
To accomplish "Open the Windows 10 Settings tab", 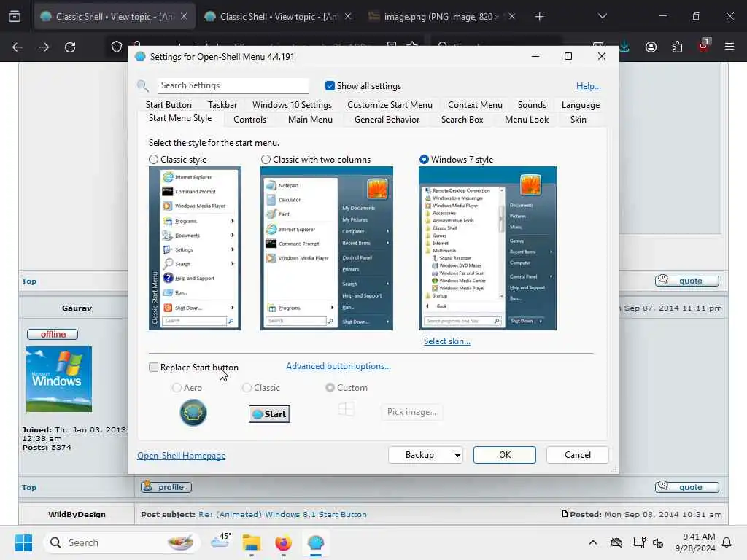I will pyautogui.click(x=292, y=105).
